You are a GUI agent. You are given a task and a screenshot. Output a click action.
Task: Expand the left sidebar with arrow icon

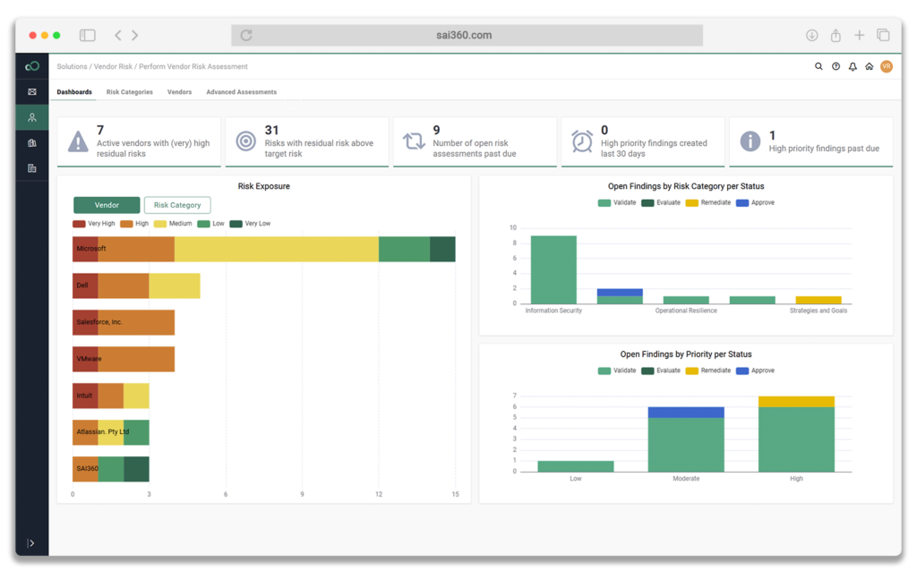coord(31,543)
